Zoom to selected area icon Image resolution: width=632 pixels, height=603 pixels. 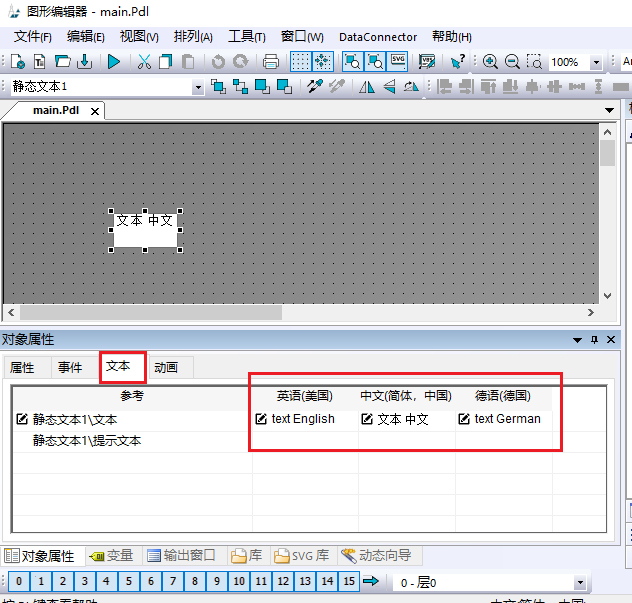(x=534, y=62)
